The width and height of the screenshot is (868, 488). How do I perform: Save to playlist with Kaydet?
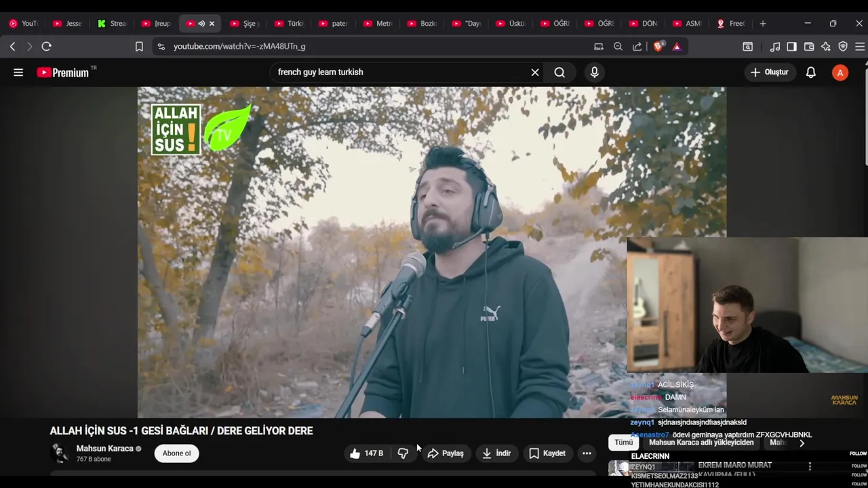[x=547, y=453]
